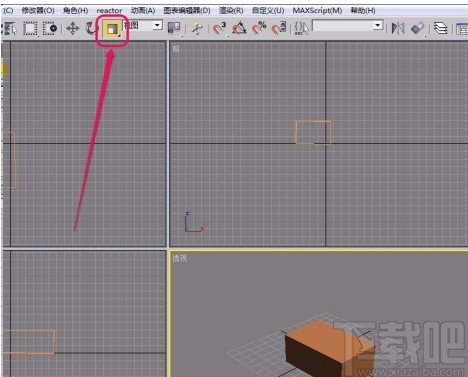Click the Mirror tool icon
The image size is (468, 377).
[398, 29]
